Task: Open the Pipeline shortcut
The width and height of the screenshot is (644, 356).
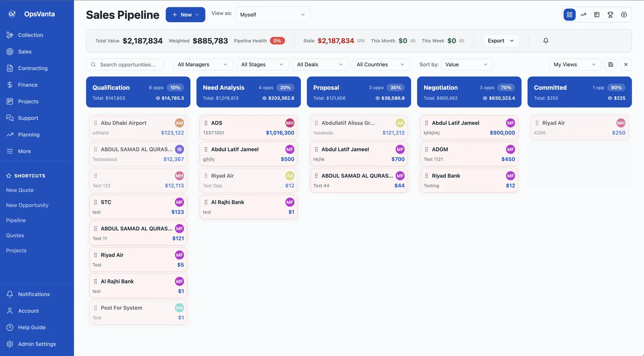Action: point(16,220)
